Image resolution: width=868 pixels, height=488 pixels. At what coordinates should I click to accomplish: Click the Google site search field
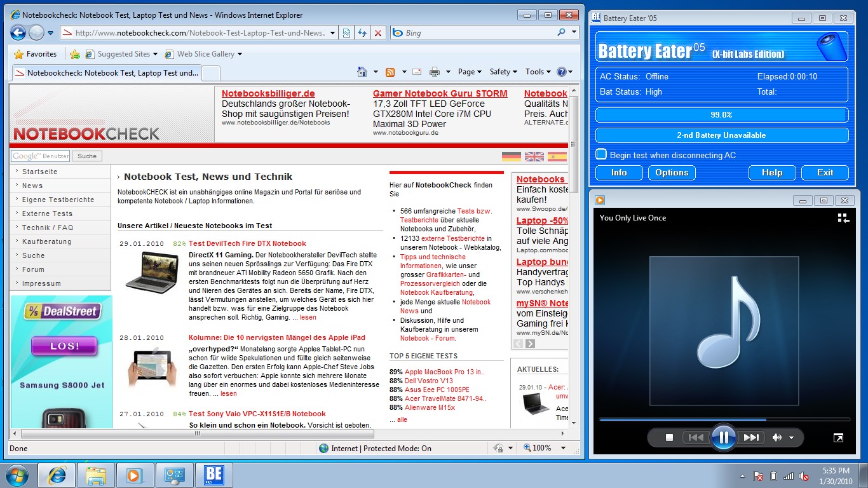tap(39, 156)
